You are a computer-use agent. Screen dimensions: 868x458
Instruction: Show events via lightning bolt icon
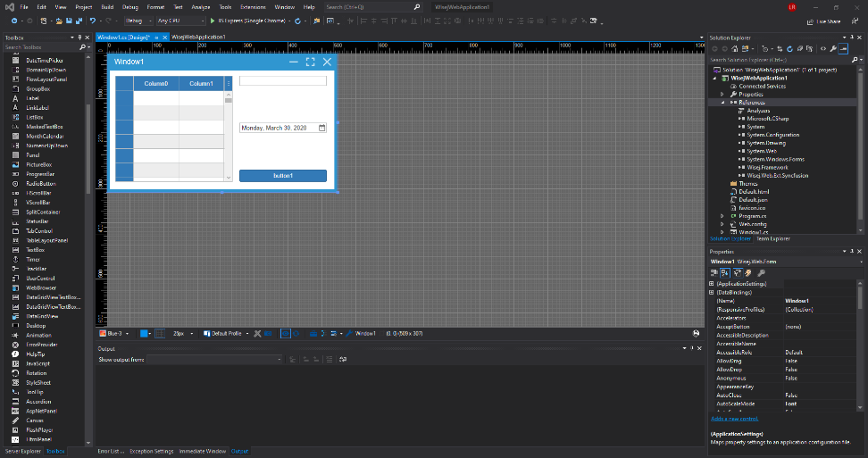tap(749, 272)
